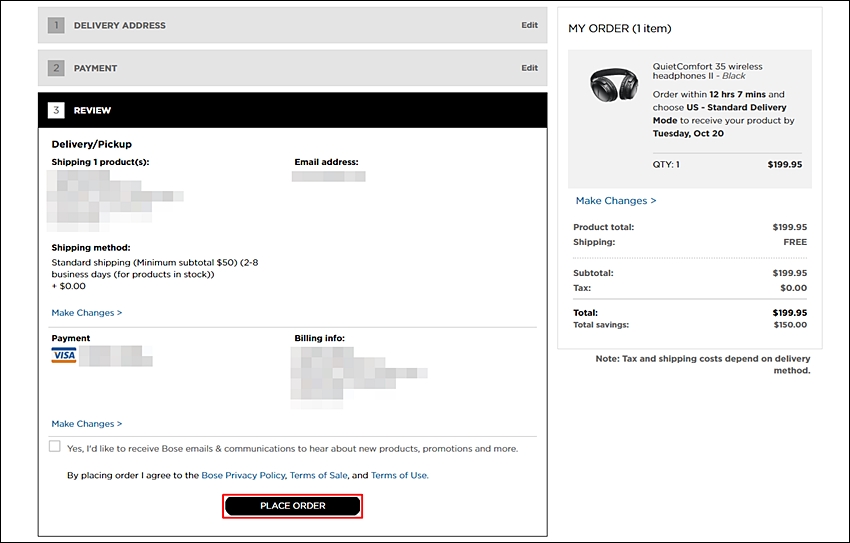Click the Delivery/Pickup heading

pos(92,144)
